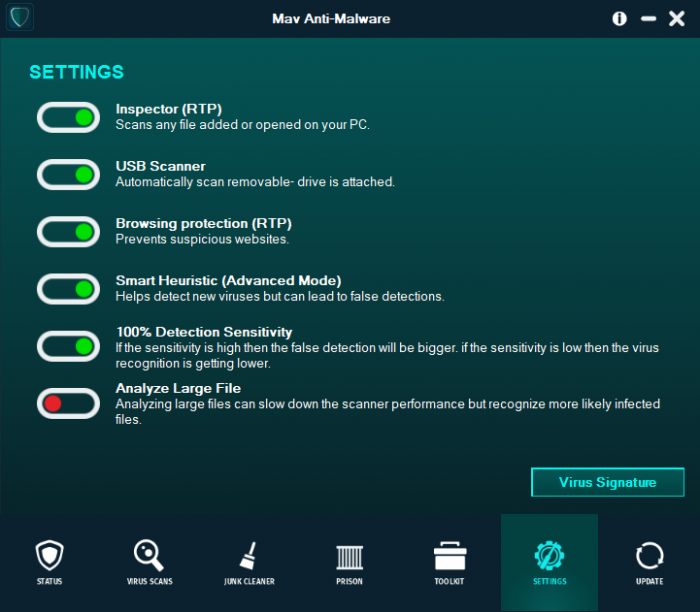Click 'Prevents suspicious websites.' description
Screen dimensions: 700x612
pos(202,239)
